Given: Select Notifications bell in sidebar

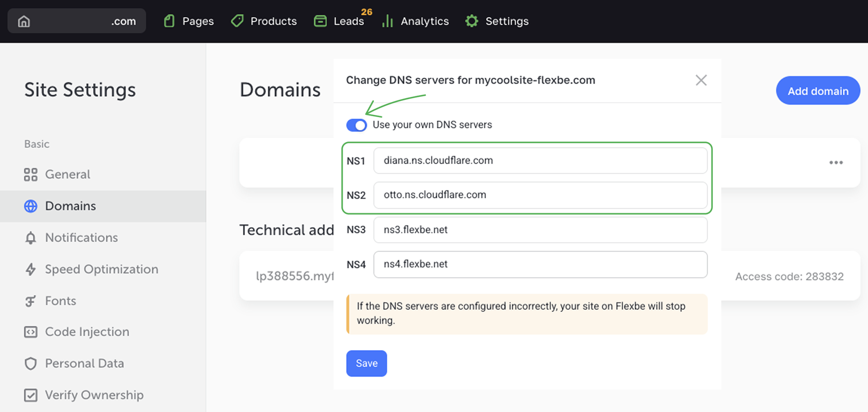Looking at the screenshot, I should tap(31, 238).
